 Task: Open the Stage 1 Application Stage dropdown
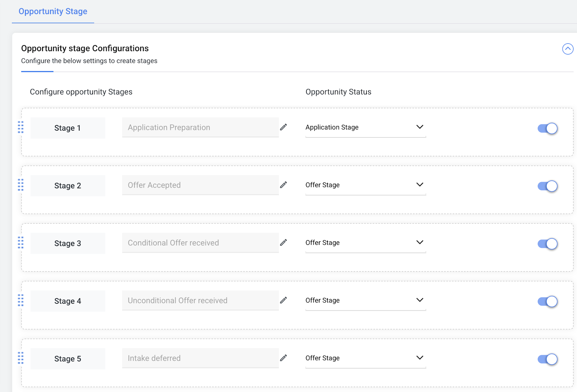coord(366,127)
